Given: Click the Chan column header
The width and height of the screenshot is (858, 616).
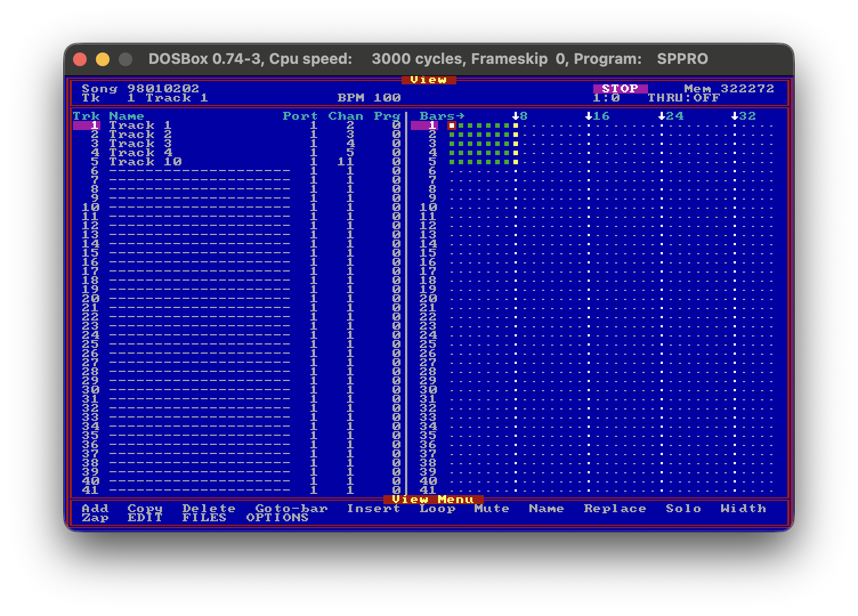Looking at the screenshot, I should (x=346, y=116).
